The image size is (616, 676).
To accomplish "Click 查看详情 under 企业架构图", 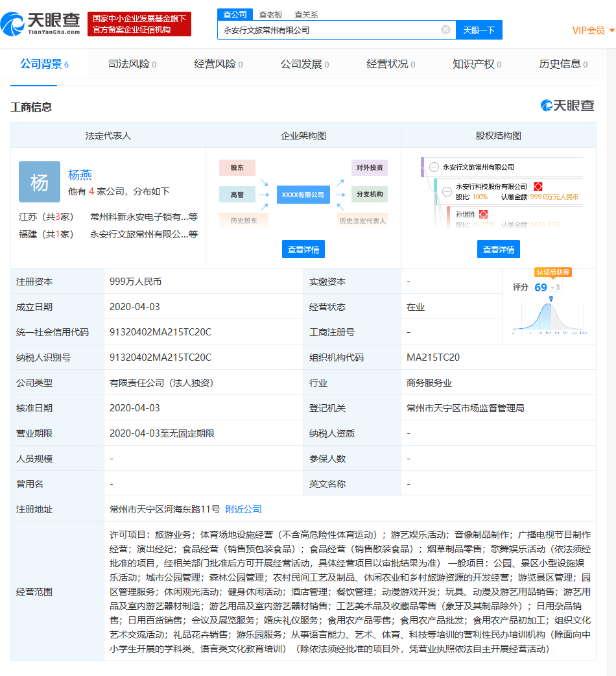I will click(x=303, y=249).
